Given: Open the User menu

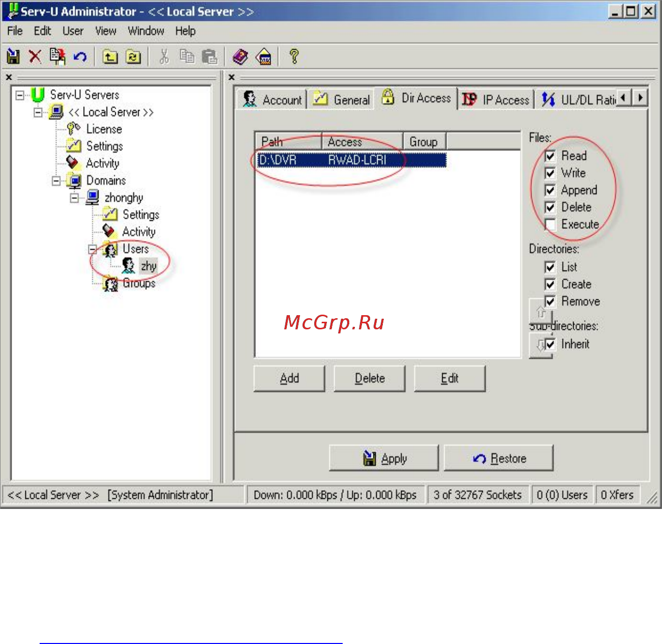Looking at the screenshot, I should 73,31.
